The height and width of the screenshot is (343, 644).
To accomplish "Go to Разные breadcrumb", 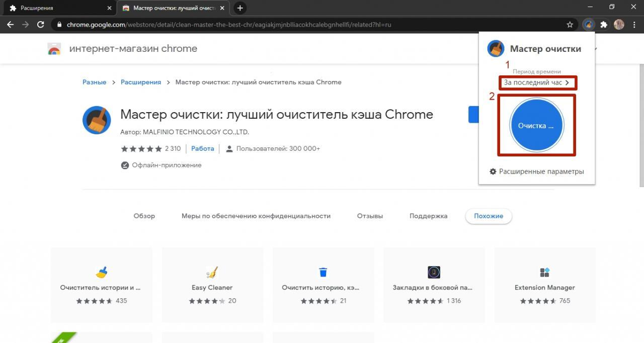I will 94,82.
